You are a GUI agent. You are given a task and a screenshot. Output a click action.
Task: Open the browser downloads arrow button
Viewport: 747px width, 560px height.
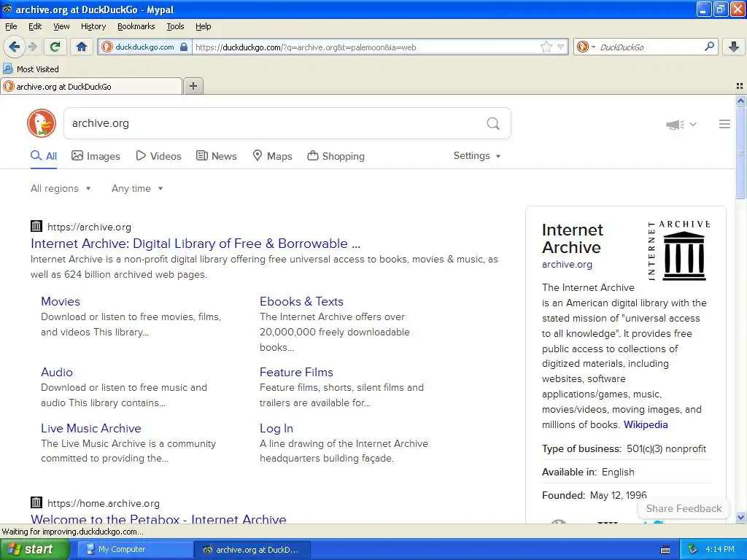pyautogui.click(x=734, y=47)
